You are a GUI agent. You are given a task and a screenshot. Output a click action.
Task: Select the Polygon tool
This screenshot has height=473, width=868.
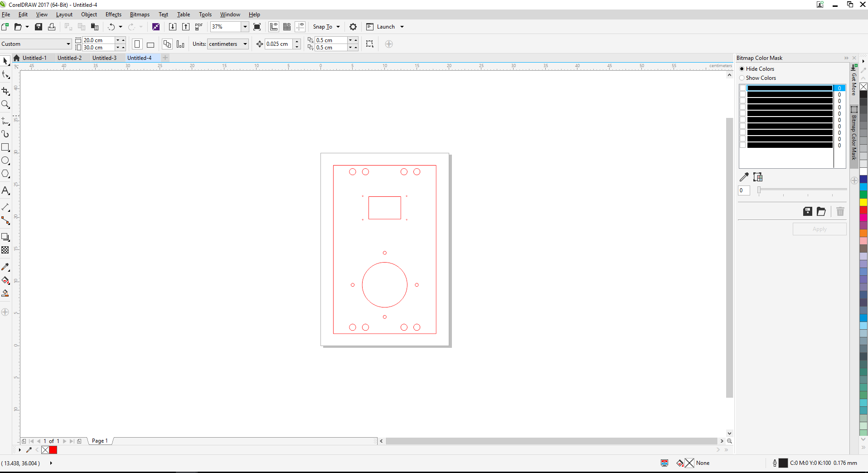[5, 174]
